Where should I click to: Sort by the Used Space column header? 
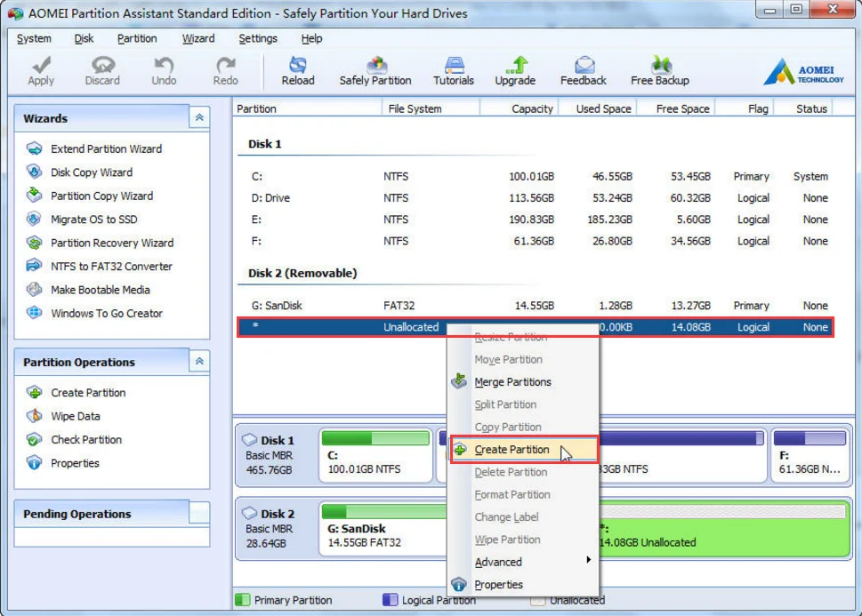pyautogui.click(x=598, y=108)
